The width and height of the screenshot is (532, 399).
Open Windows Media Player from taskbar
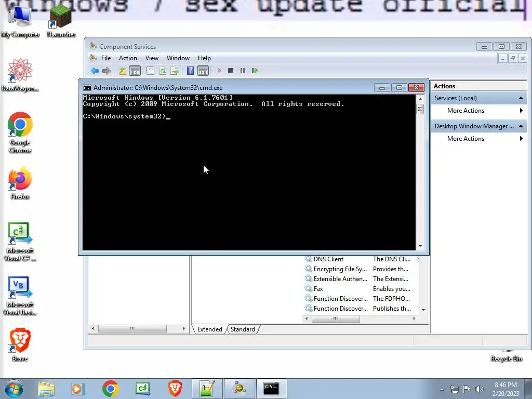(78, 389)
